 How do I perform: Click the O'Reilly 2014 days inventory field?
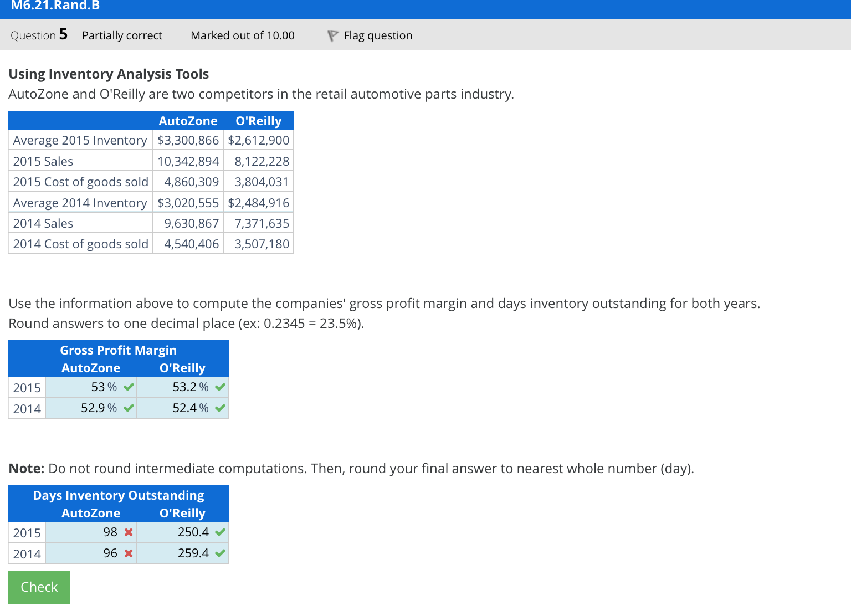point(177,552)
